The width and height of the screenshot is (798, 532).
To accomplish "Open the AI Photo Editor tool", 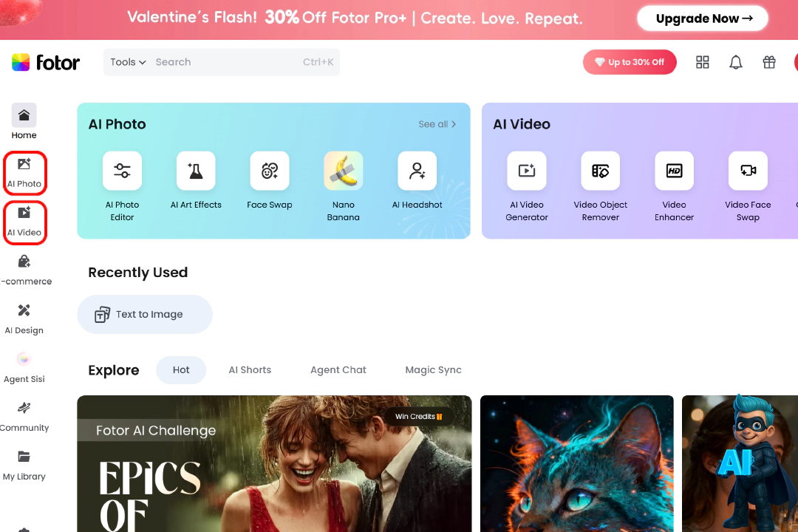I will click(x=122, y=171).
